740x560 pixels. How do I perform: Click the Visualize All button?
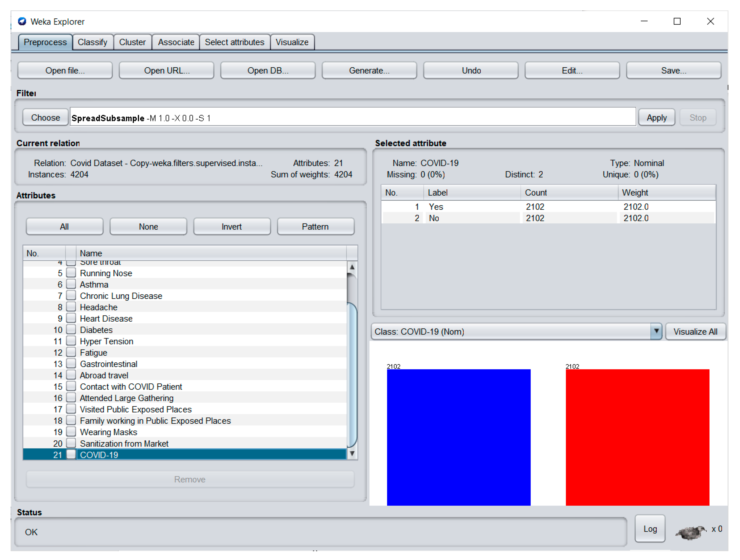(x=695, y=331)
